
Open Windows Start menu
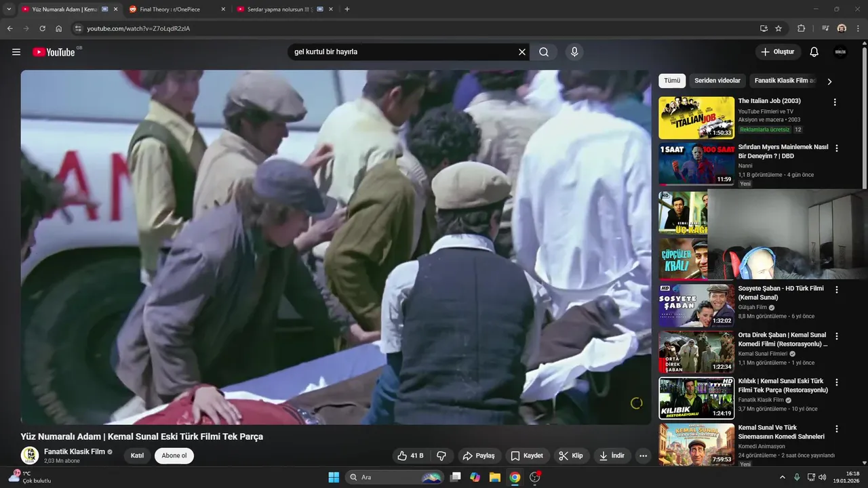(x=334, y=477)
